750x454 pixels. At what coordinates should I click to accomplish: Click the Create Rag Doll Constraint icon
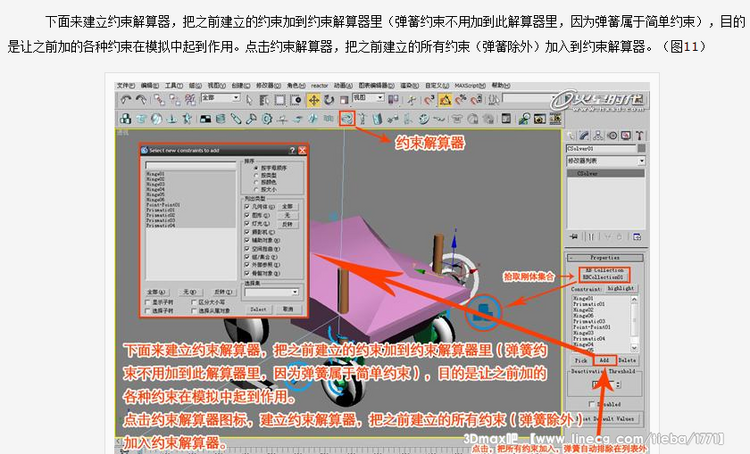[x=362, y=119]
